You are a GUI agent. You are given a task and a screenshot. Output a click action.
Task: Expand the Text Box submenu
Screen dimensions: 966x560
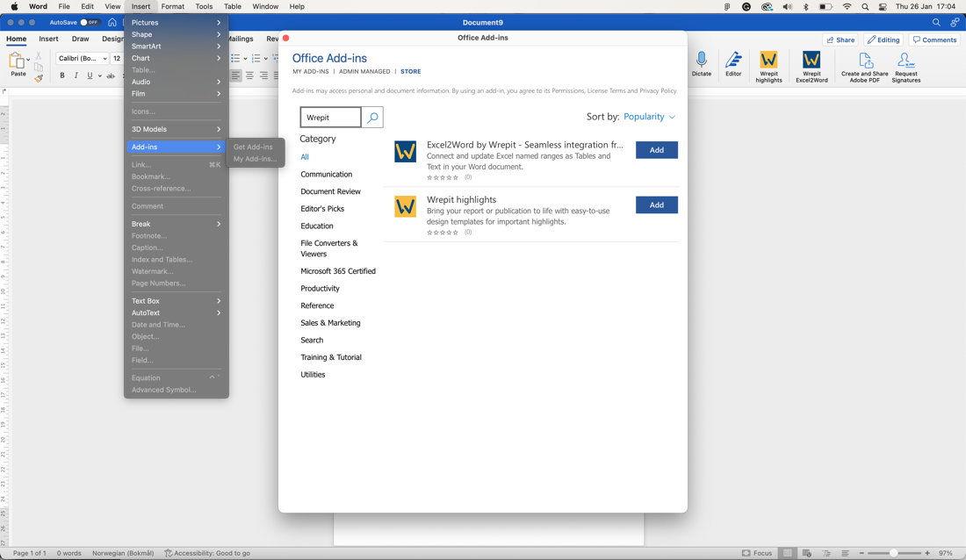[176, 301]
